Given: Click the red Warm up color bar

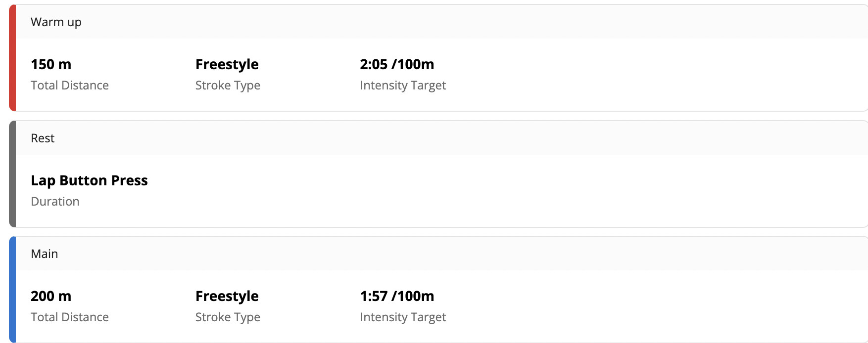Looking at the screenshot, I should pos(13,58).
